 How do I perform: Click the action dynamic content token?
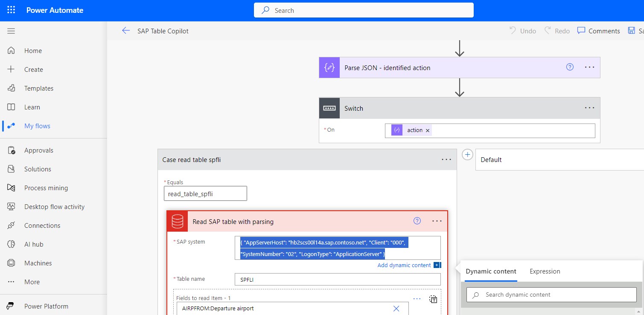click(411, 130)
